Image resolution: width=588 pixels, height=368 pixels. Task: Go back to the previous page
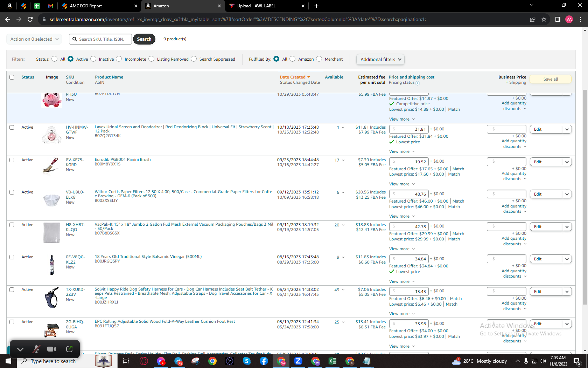point(8,19)
